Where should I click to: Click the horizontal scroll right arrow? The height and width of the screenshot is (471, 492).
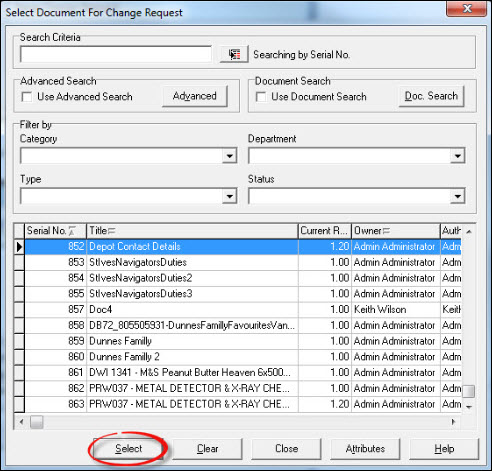[x=453, y=422]
